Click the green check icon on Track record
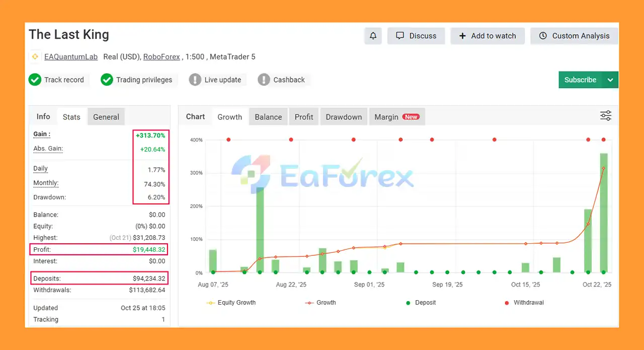Screen dimensions: 644x350 coord(35,80)
